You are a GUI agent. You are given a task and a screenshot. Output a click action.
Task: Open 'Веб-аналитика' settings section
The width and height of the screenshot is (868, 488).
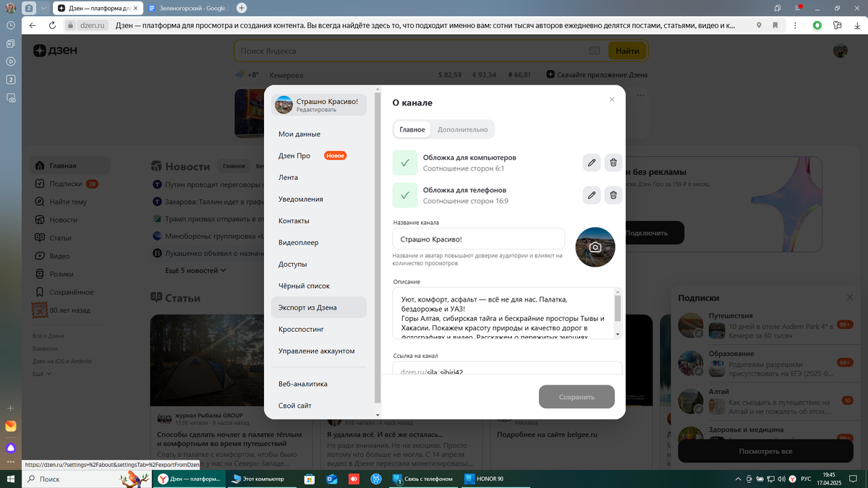pyautogui.click(x=319, y=384)
